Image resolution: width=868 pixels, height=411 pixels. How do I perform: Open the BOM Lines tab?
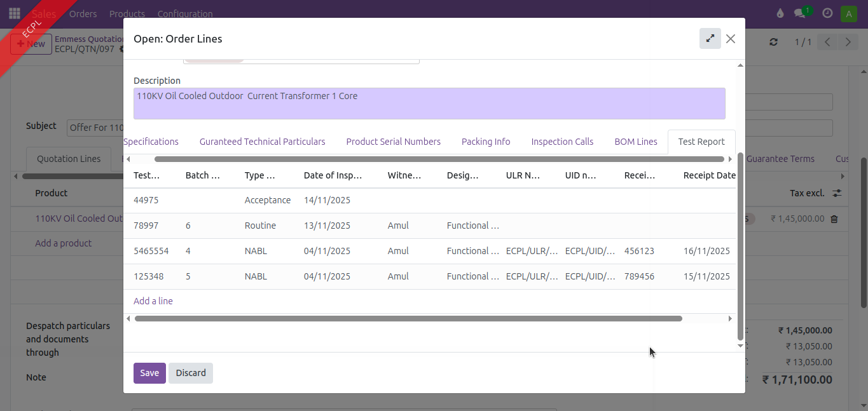point(636,142)
